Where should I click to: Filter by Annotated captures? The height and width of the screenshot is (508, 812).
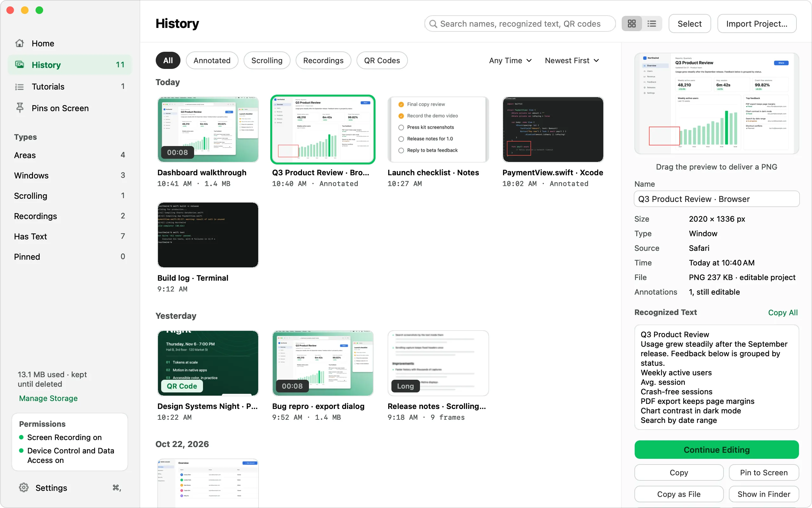pyautogui.click(x=212, y=60)
